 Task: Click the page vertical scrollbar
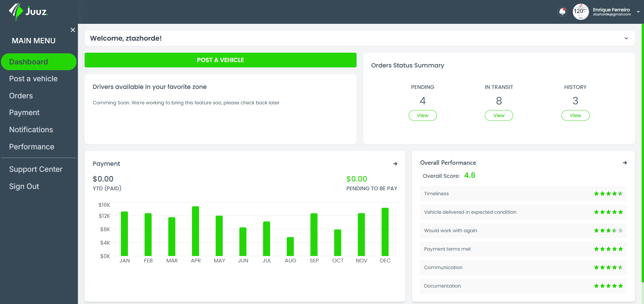[642, 153]
